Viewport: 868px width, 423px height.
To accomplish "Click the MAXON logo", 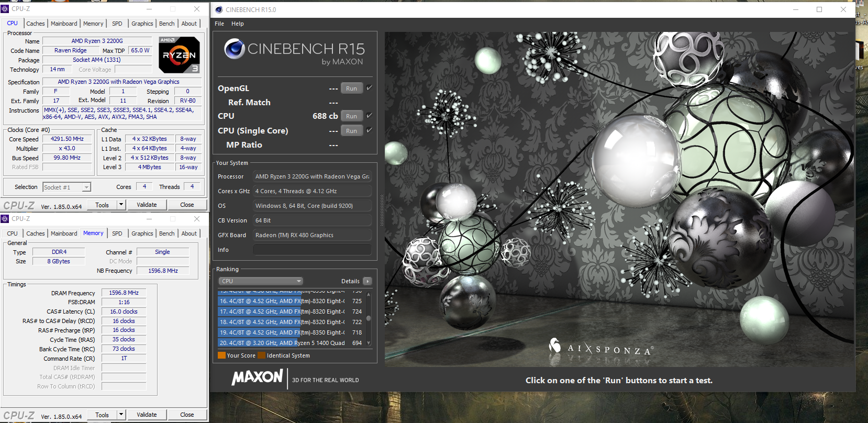I will [257, 377].
